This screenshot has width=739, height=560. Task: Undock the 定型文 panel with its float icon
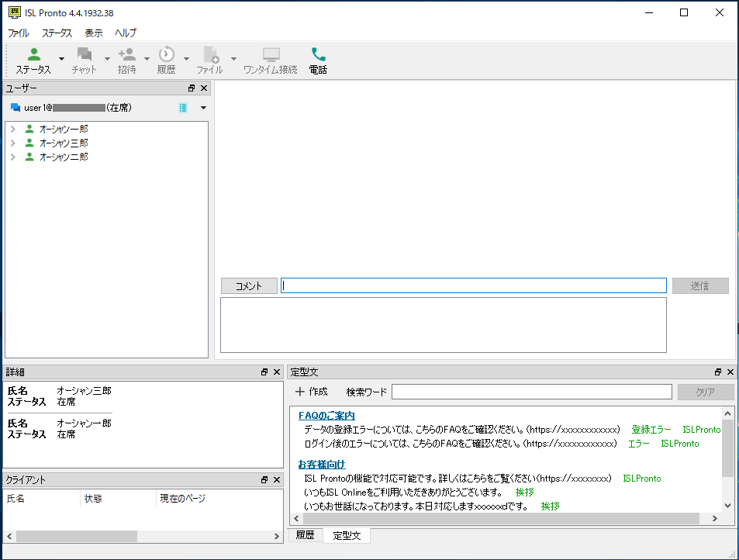718,372
